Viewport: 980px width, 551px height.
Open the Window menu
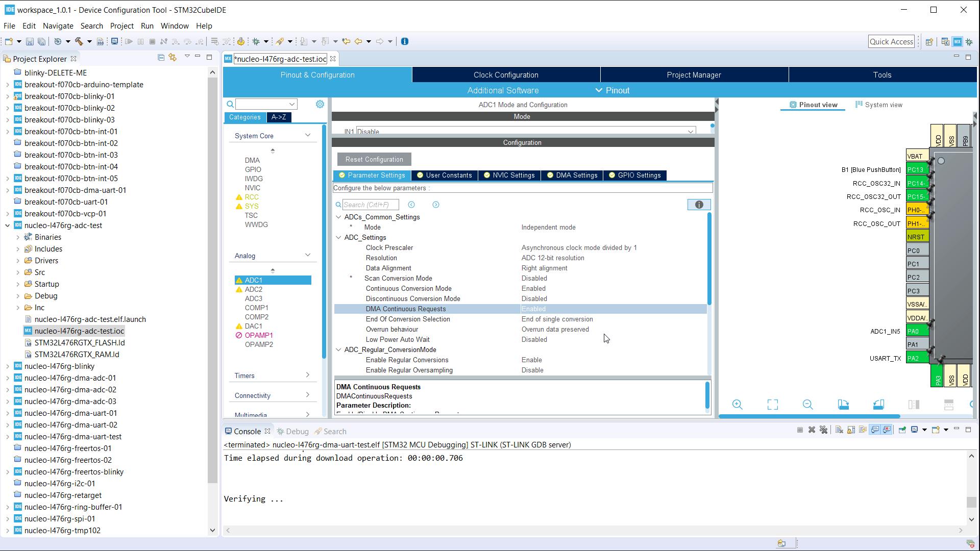pos(175,26)
